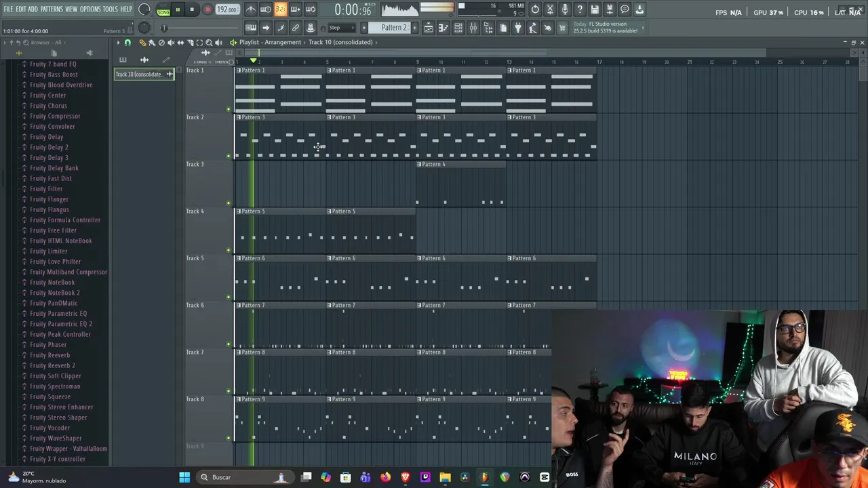Open the OPTIONS menu
The image size is (868, 488).
(90, 9)
